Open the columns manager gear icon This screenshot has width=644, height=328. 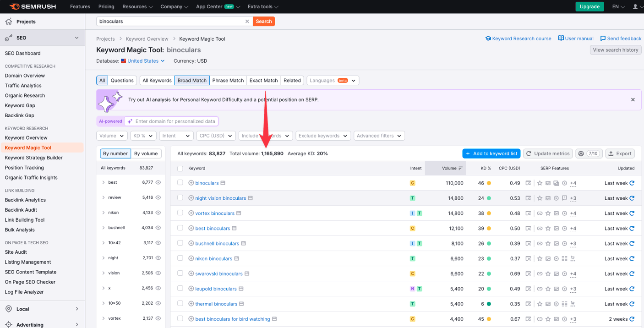580,153
